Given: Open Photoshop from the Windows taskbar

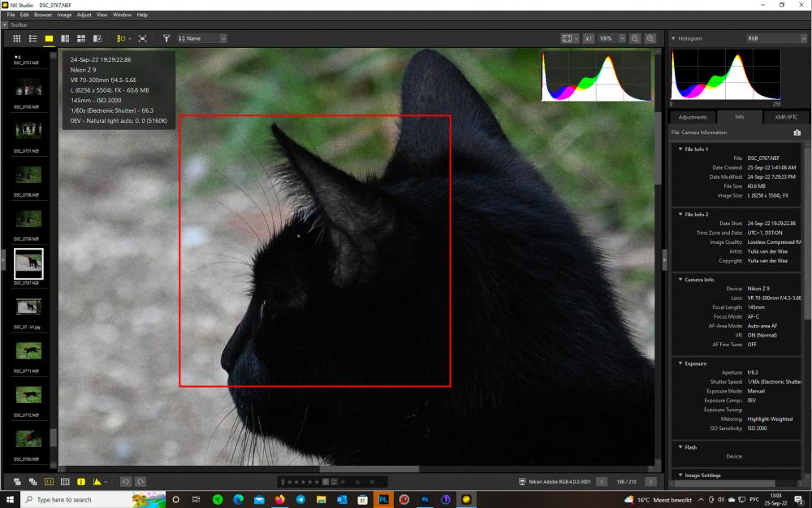Looking at the screenshot, I should [x=425, y=500].
